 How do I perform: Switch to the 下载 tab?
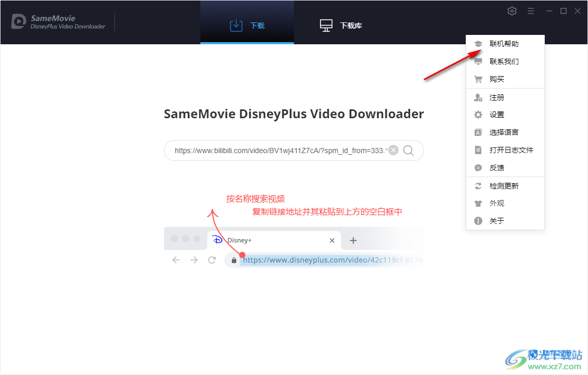(247, 23)
